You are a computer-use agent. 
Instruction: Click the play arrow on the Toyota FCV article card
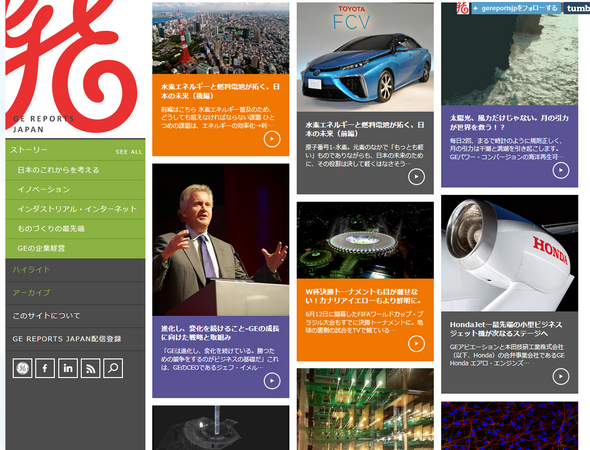(416, 177)
